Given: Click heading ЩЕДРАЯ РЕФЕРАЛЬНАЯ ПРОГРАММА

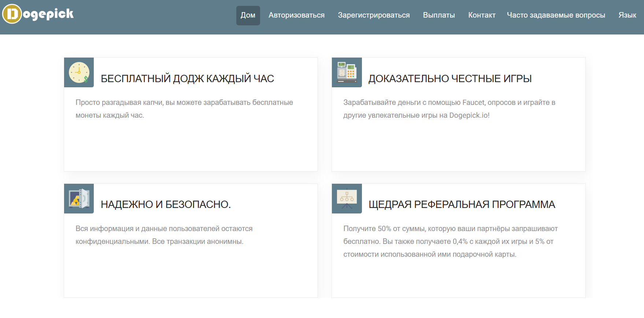Looking at the screenshot, I should (462, 204).
